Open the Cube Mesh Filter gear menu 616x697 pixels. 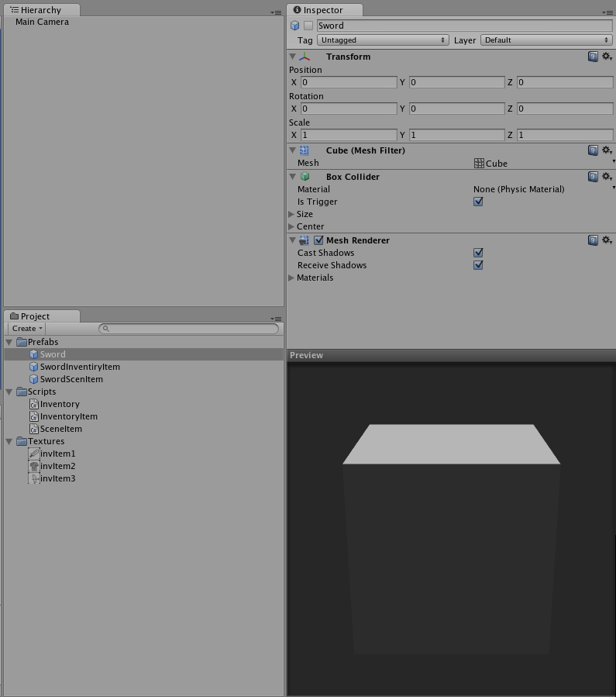[x=607, y=150]
